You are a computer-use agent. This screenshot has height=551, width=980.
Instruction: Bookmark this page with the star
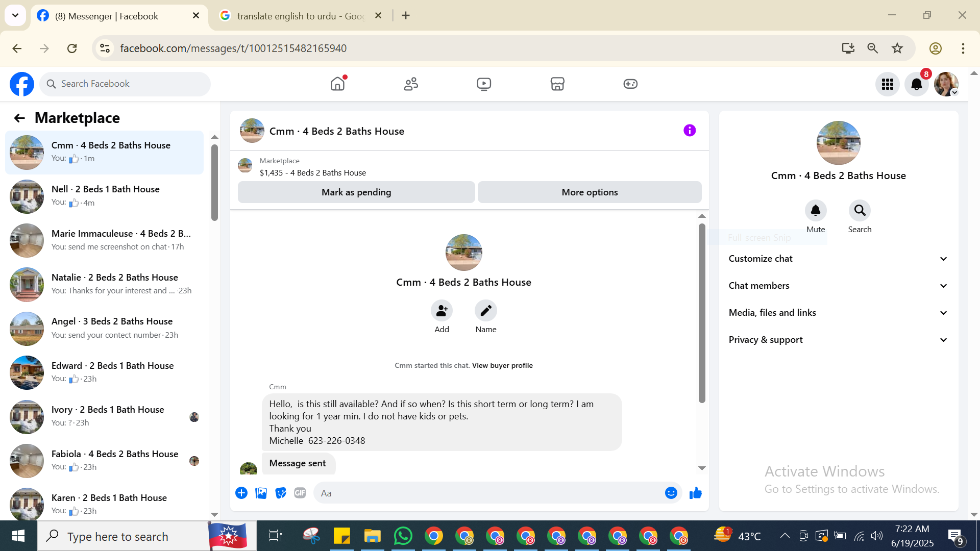coord(897,48)
